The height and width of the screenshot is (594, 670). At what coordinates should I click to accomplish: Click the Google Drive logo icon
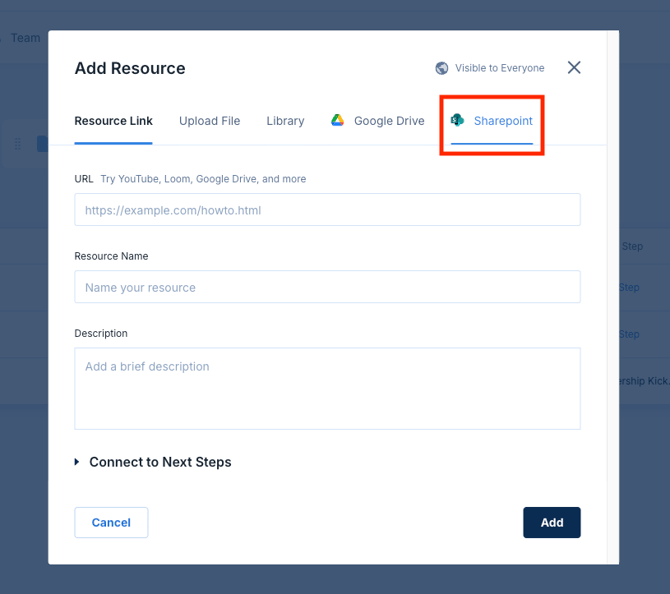click(x=338, y=121)
